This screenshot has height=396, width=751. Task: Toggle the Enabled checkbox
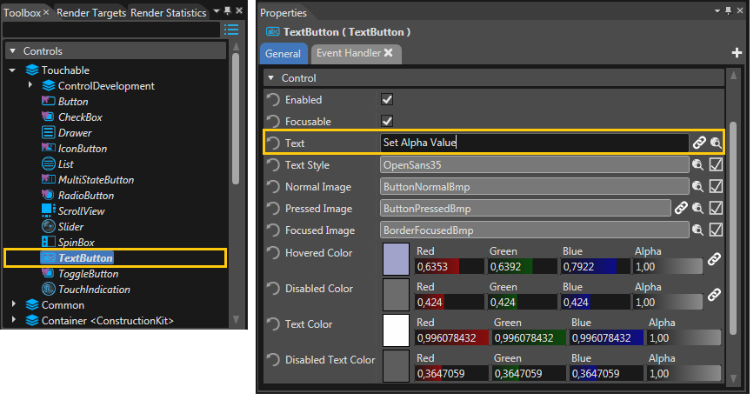point(387,99)
